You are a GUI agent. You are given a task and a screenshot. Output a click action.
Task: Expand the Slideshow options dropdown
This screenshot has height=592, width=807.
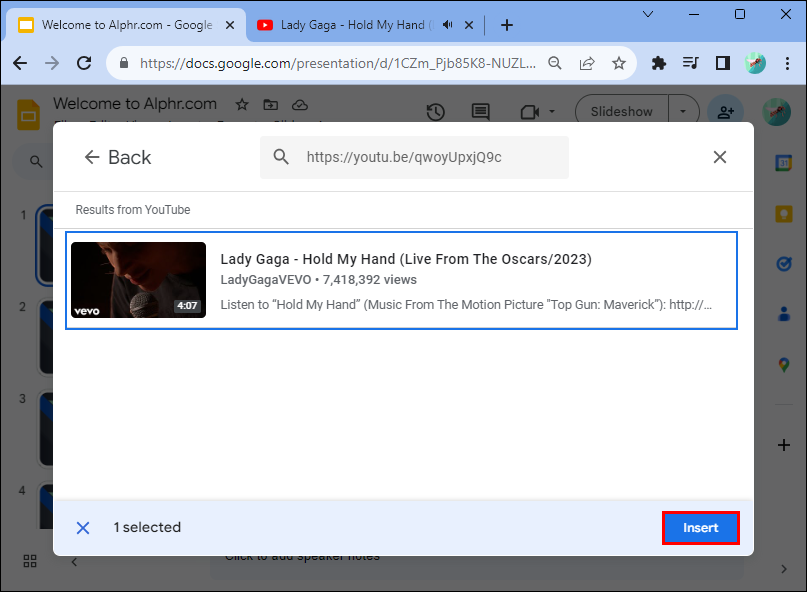[683, 112]
